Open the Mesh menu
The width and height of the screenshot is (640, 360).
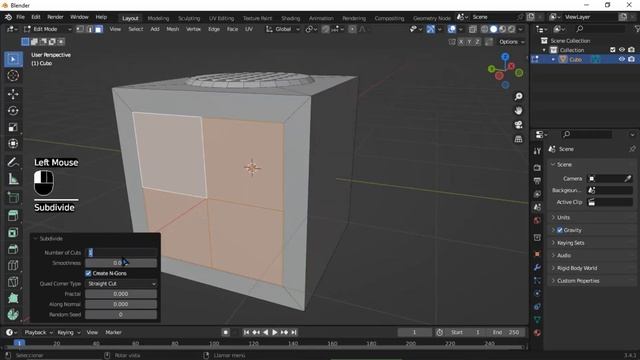pos(173,29)
